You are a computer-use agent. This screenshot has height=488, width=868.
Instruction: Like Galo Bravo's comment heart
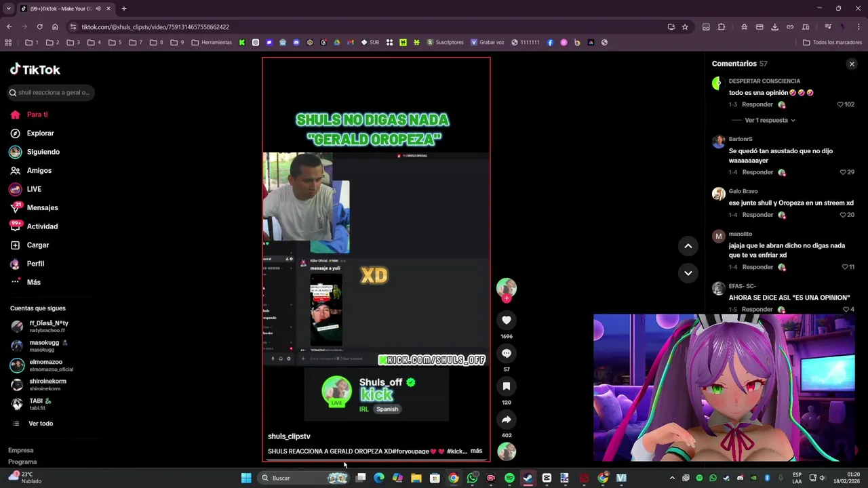click(843, 215)
